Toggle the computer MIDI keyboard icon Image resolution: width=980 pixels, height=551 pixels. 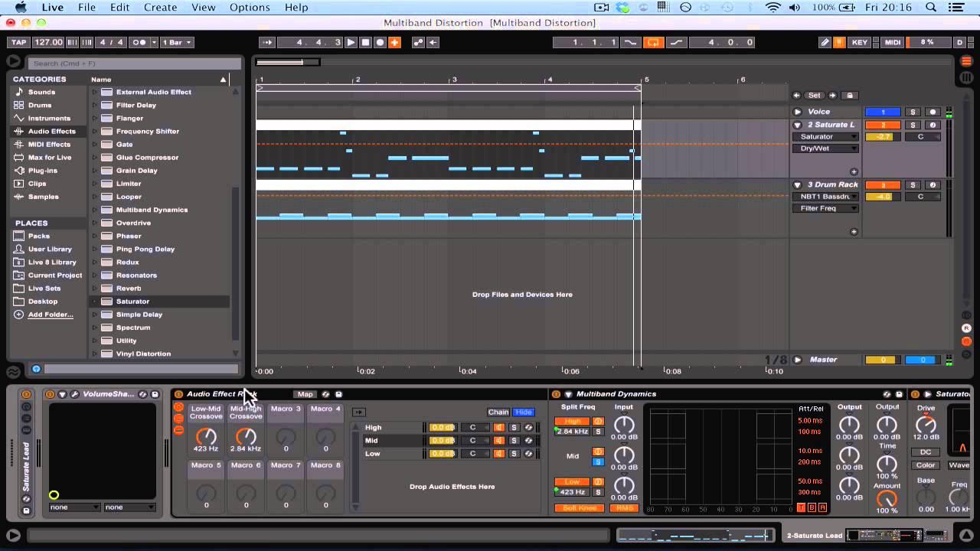click(x=840, y=42)
